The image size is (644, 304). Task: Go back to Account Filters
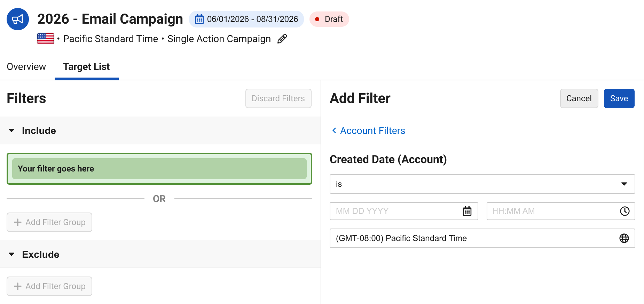(368, 130)
